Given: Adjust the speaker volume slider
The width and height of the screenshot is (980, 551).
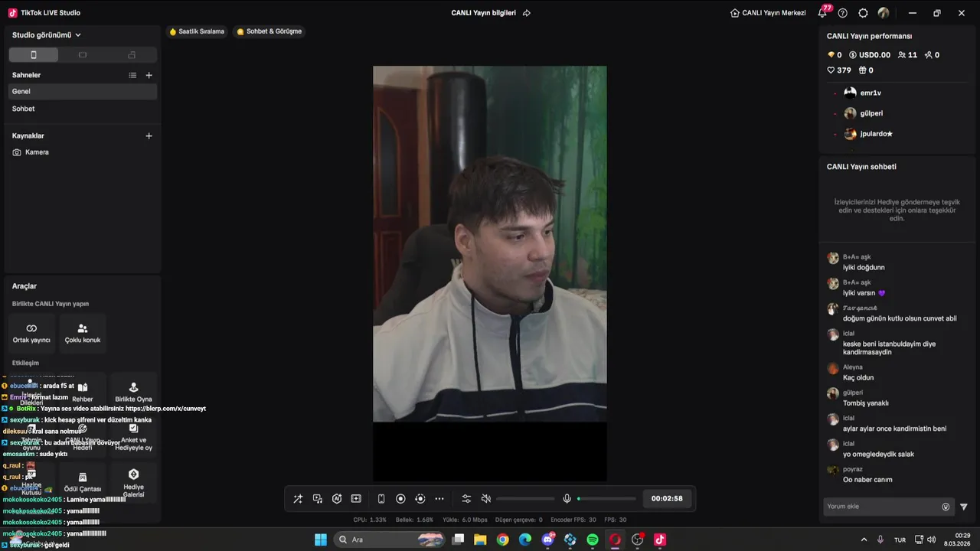Looking at the screenshot, I should coord(525,499).
